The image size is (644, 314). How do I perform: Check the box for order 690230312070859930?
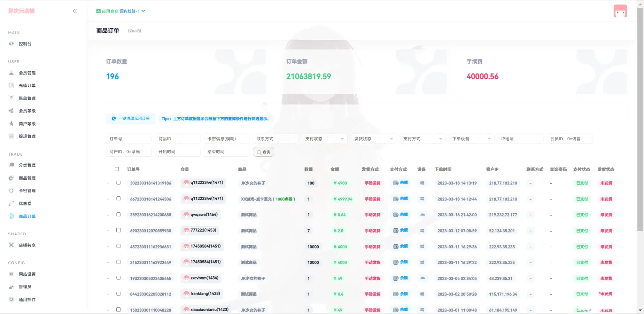(118, 230)
